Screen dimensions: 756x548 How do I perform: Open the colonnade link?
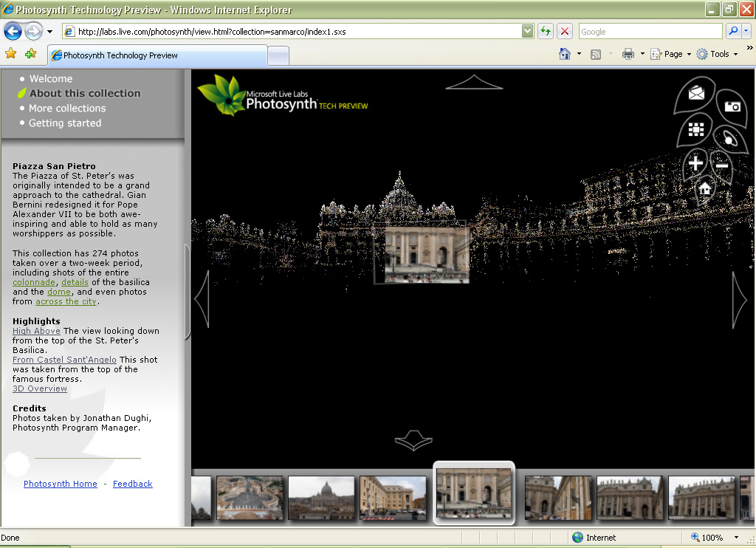click(34, 282)
